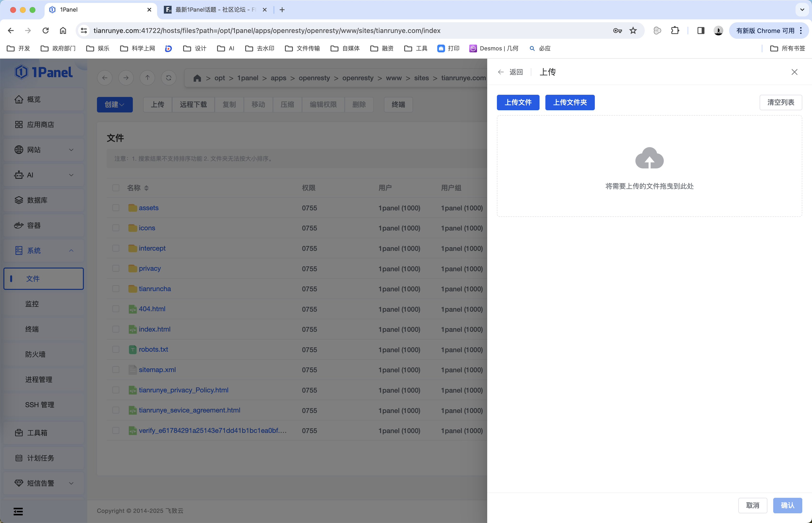812x523 pixels.
Task: Click the file manager forward navigation arrow
Action: click(x=126, y=78)
